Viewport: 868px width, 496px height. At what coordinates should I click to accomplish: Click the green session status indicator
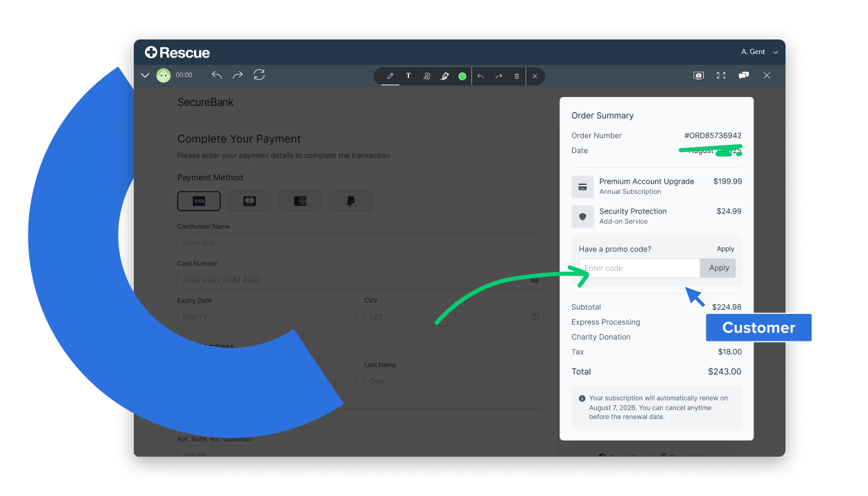[x=164, y=75]
